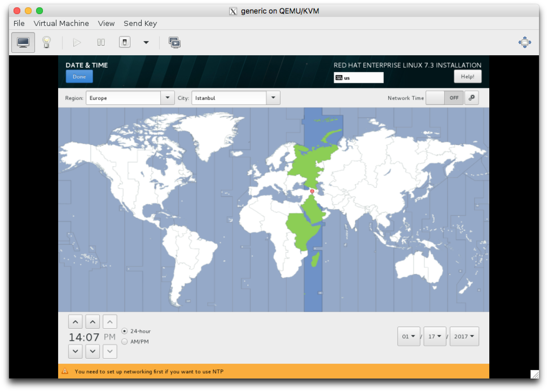
Task: Open City dropdown
Action: (x=273, y=98)
